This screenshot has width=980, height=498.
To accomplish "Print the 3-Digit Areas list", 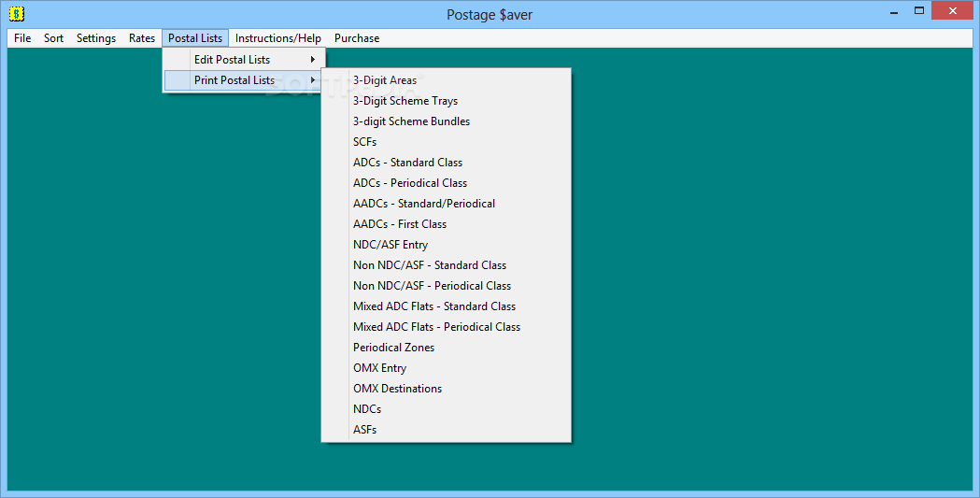I will coord(447,80).
